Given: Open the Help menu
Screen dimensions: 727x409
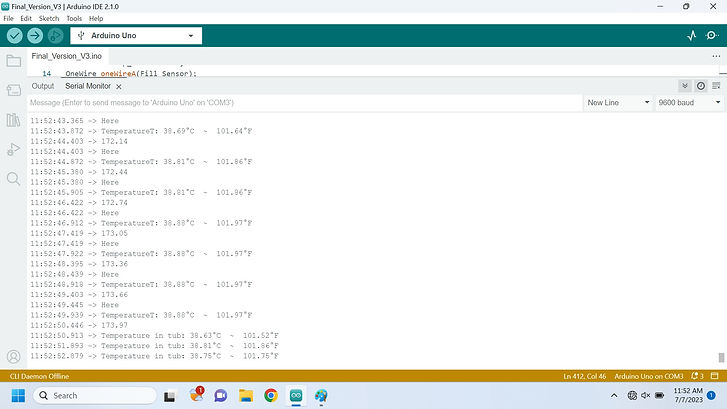Looking at the screenshot, I should point(96,19).
